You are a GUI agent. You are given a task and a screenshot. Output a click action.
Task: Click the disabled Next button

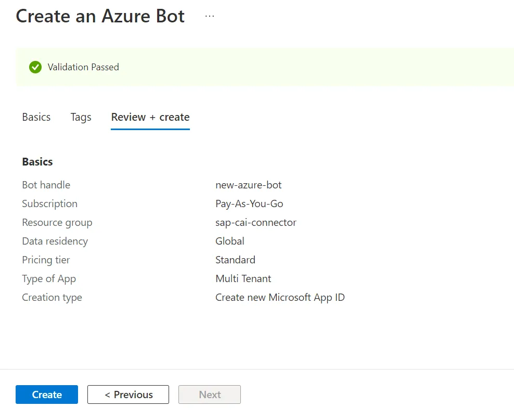click(x=210, y=394)
